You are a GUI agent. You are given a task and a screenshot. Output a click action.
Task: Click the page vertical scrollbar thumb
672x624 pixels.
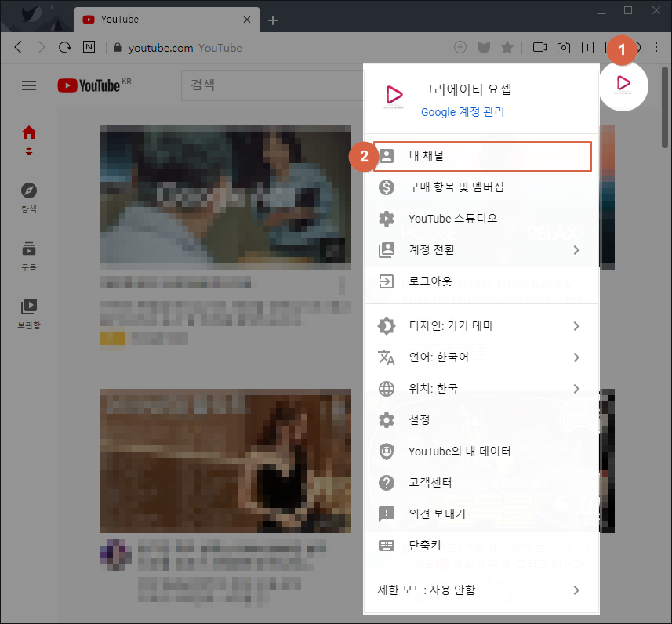pos(665,107)
